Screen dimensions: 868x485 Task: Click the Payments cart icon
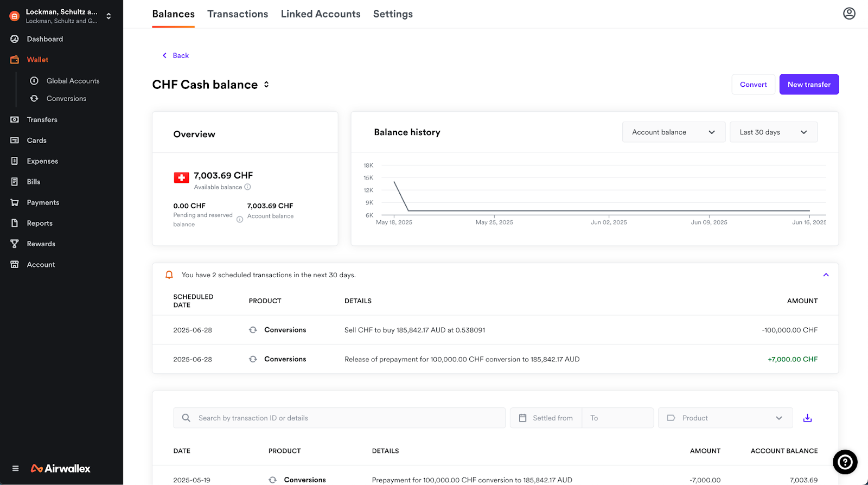click(x=15, y=202)
